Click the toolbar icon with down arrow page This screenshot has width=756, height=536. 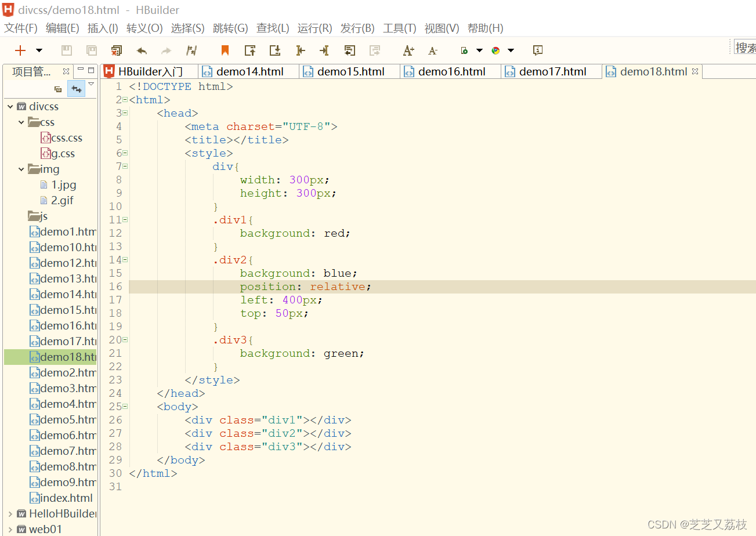(x=275, y=50)
